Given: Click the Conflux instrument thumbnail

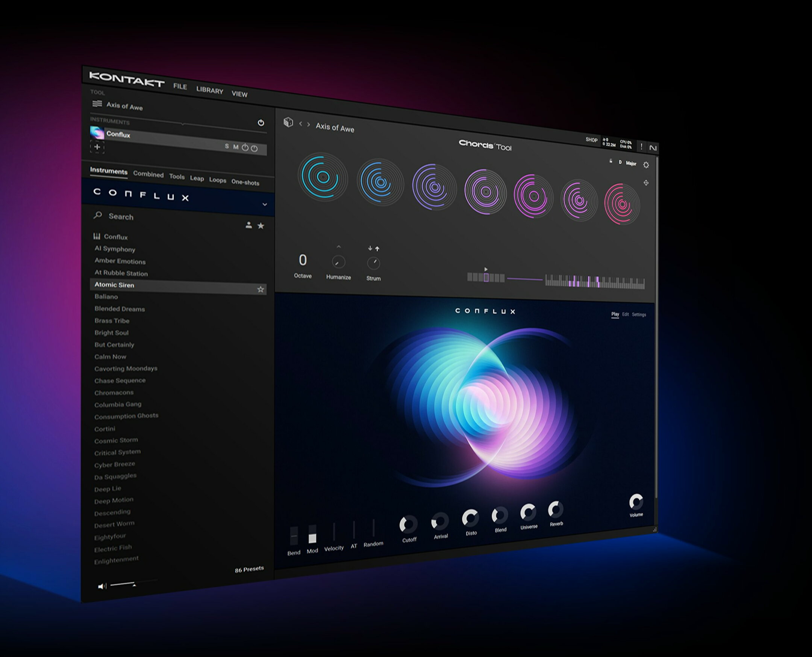Looking at the screenshot, I should pos(97,133).
